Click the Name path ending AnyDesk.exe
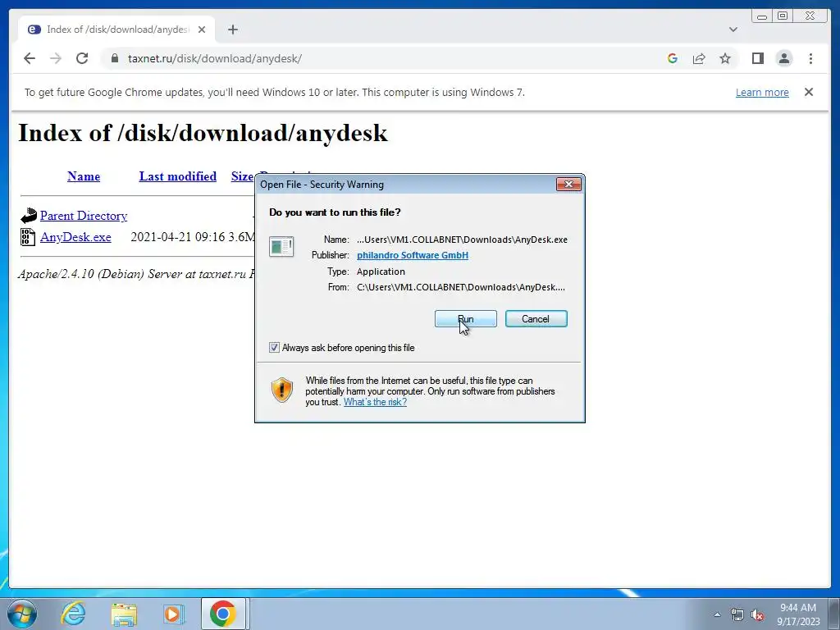The height and width of the screenshot is (630, 840). pyautogui.click(x=462, y=240)
